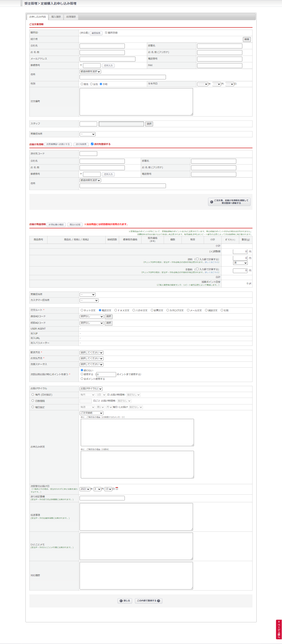Click この内容で登録する button
Viewport: 282px width, 644px height.
[x=148, y=601]
